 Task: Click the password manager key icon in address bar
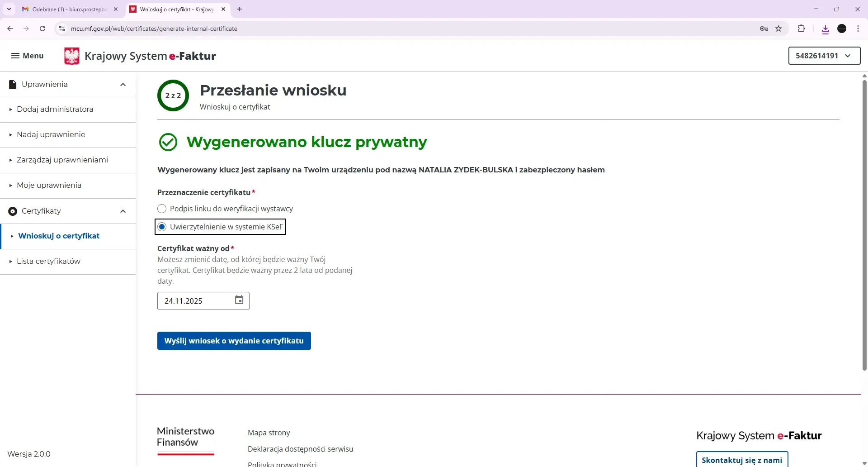[764, 29]
